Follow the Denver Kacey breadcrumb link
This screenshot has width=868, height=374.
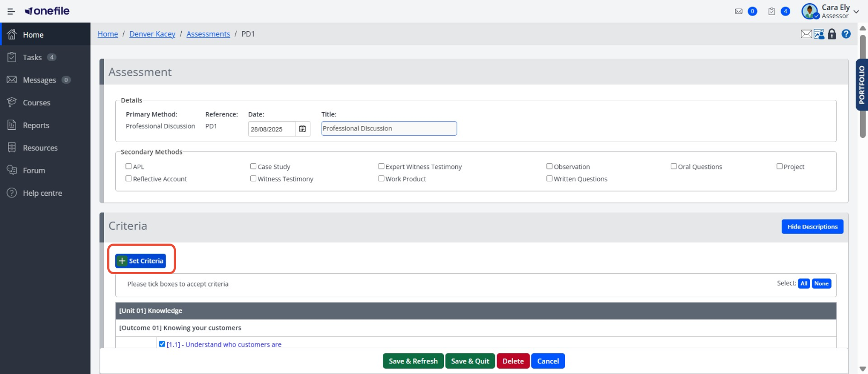[152, 34]
